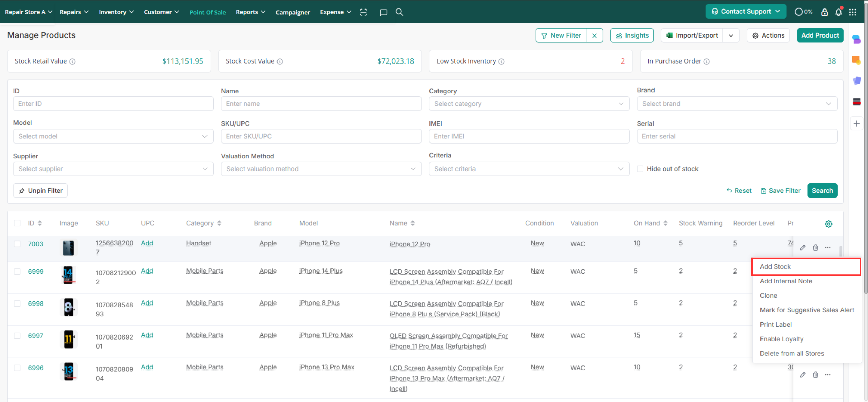Image resolution: width=868 pixels, height=402 pixels.
Task: Check the row checkbox for product 6998
Action: [17, 303]
